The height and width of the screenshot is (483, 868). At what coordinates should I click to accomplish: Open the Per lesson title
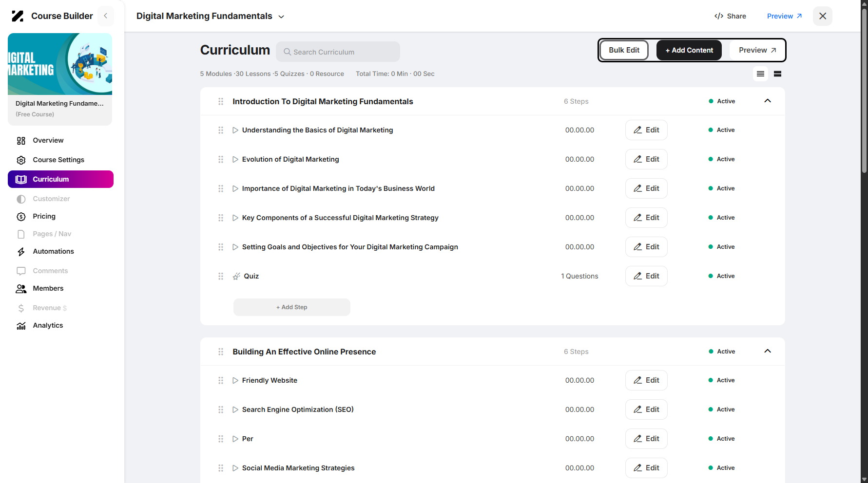[x=248, y=439]
